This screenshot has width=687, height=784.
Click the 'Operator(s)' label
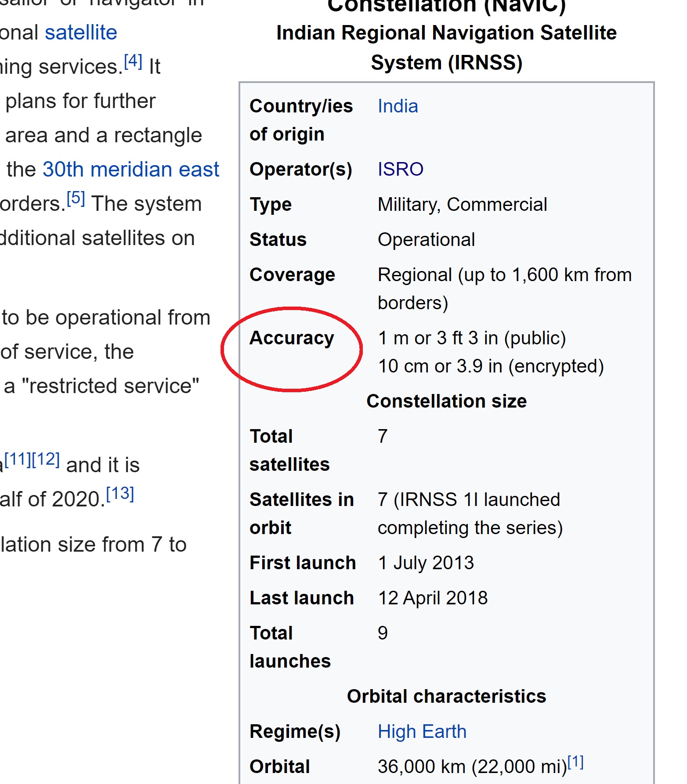tap(301, 170)
